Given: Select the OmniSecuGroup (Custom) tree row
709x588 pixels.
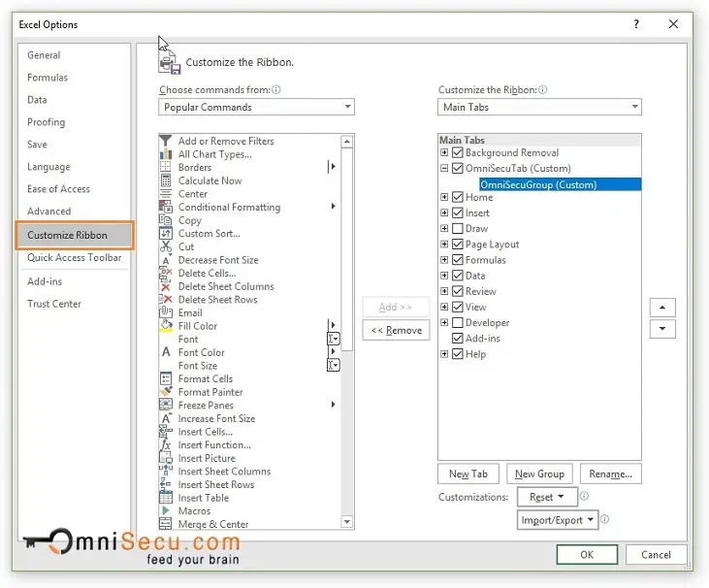Looking at the screenshot, I should click(x=561, y=184).
